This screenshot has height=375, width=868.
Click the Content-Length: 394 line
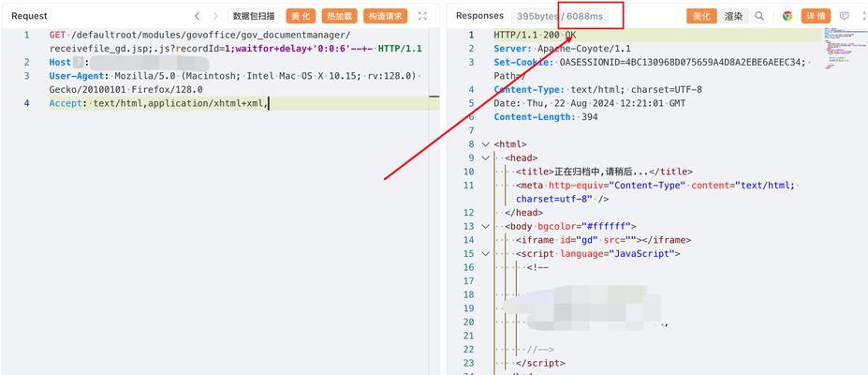[x=546, y=117]
